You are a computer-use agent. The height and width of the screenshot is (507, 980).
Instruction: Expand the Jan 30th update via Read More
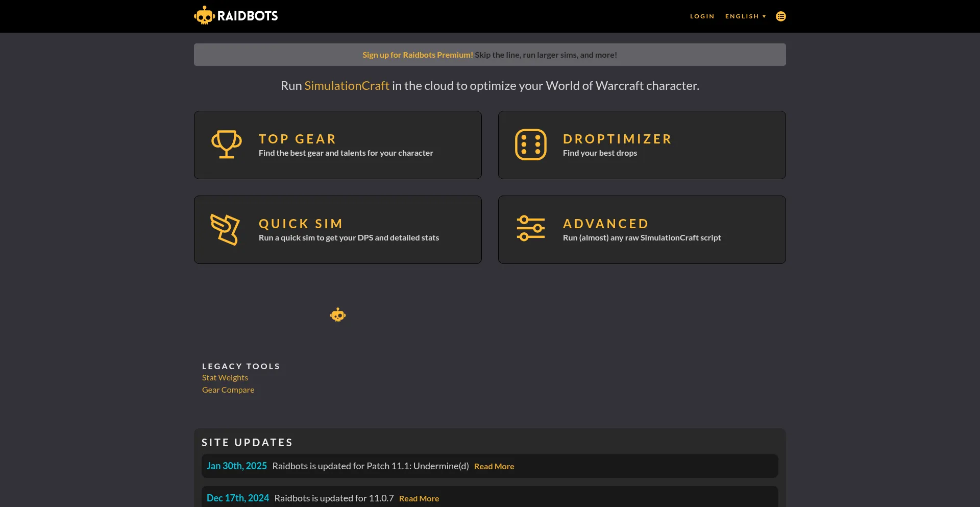tap(494, 466)
